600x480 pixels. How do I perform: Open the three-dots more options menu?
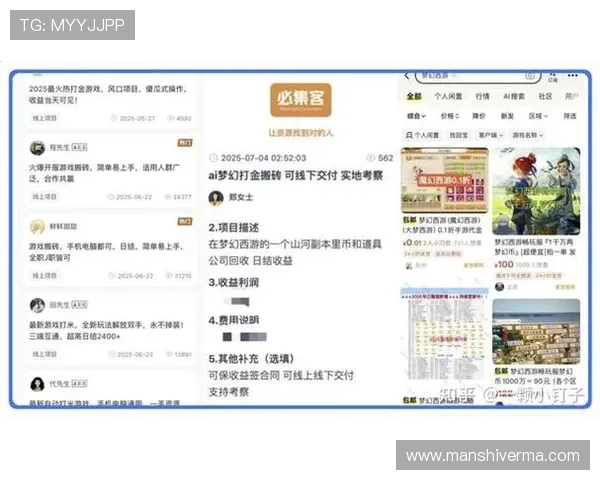click(x=572, y=76)
